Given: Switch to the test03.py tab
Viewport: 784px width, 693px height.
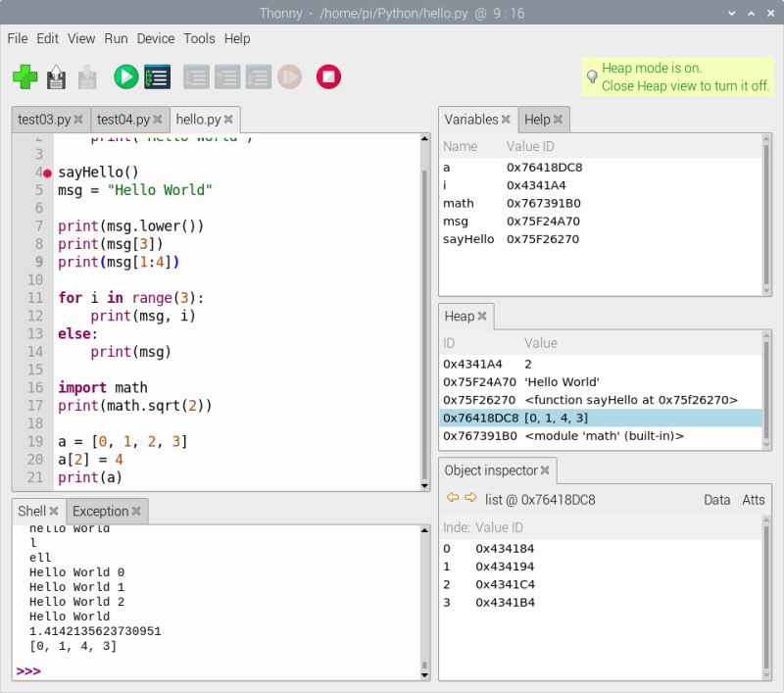Looking at the screenshot, I should click(x=42, y=119).
